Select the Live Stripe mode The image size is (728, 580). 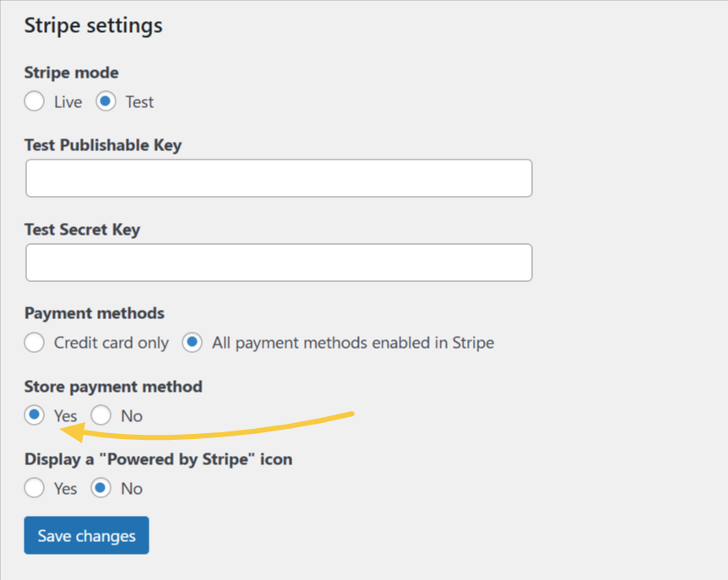pos(34,101)
